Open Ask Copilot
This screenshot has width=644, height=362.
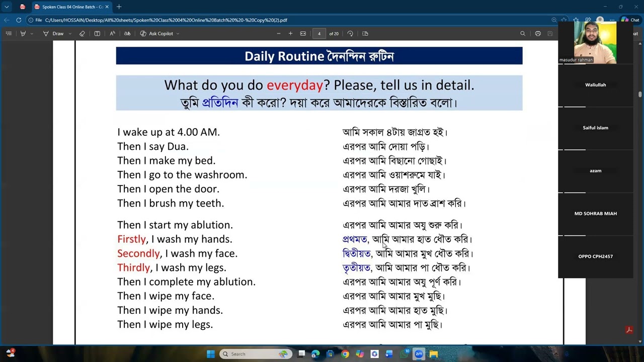tap(156, 34)
